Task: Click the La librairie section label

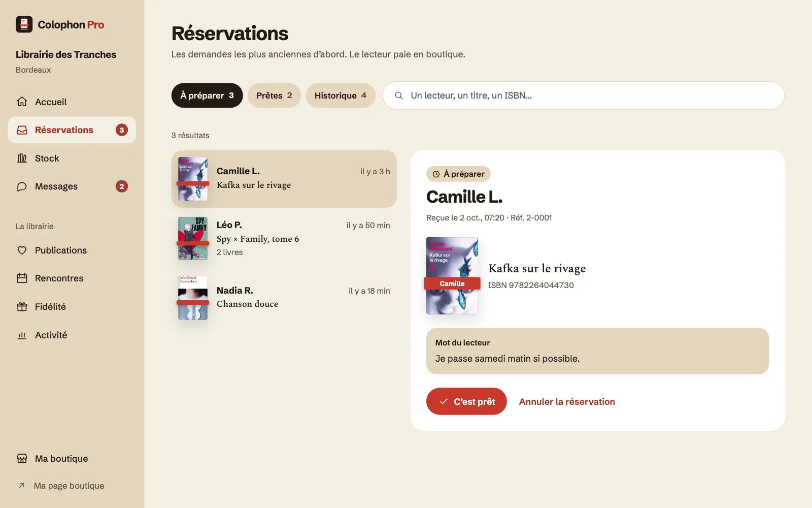Action: point(35,227)
